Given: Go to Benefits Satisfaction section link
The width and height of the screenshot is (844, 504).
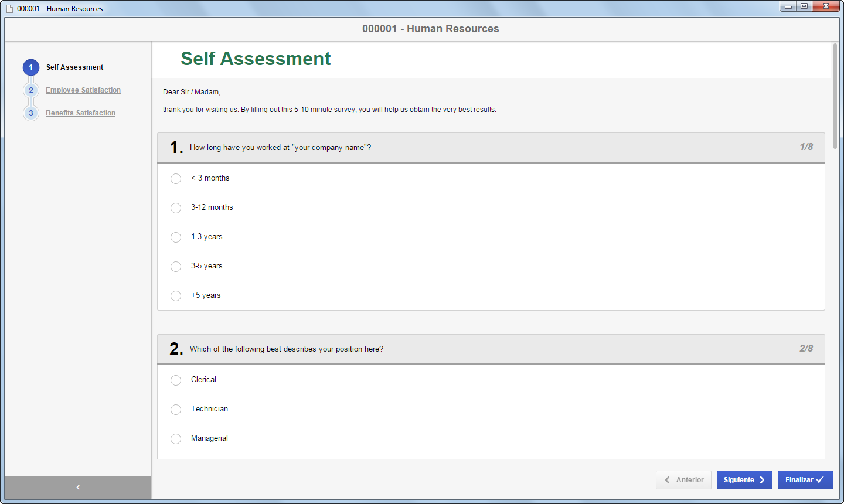Looking at the screenshot, I should [81, 113].
